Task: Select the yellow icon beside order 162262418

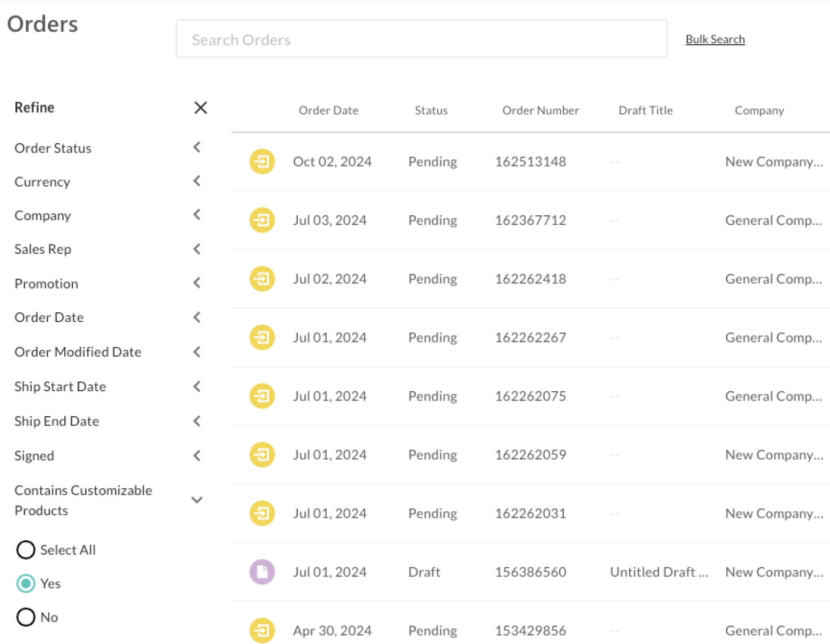Action: [262, 279]
